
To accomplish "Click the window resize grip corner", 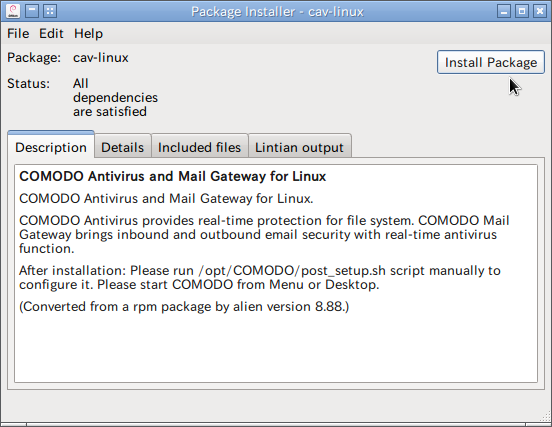I will (x=545, y=416).
